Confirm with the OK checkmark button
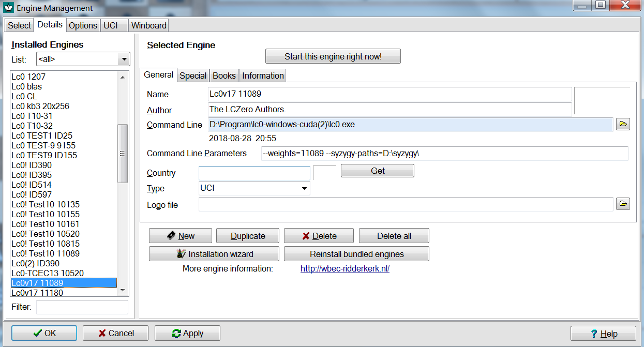Viewport: 644px width, 347px height. (44, 333)
